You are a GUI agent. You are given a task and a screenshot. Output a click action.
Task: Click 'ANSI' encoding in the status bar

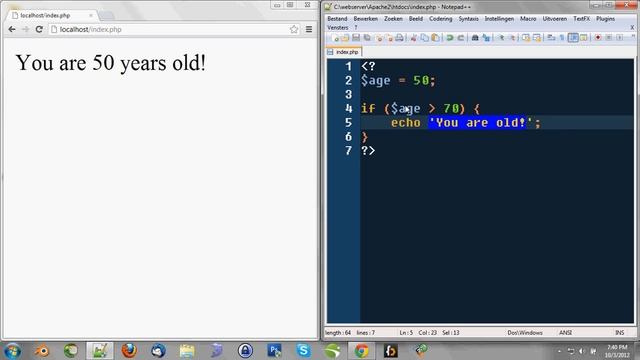point(565,333)
